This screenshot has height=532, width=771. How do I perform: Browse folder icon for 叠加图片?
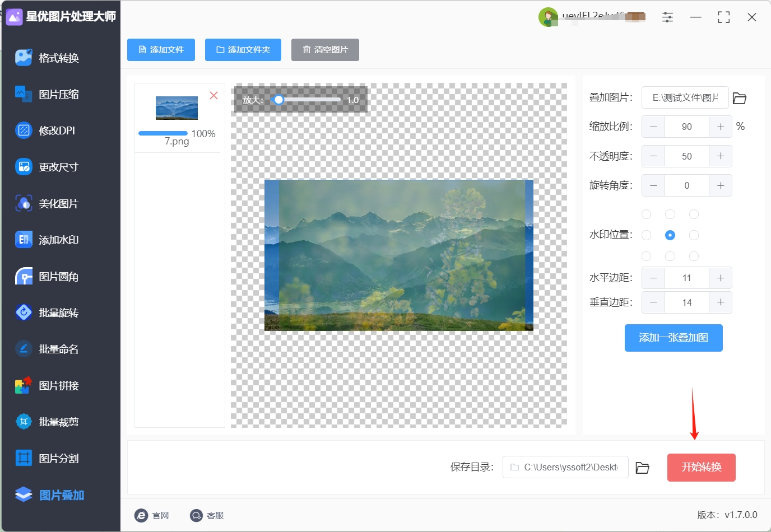point(740,98)
